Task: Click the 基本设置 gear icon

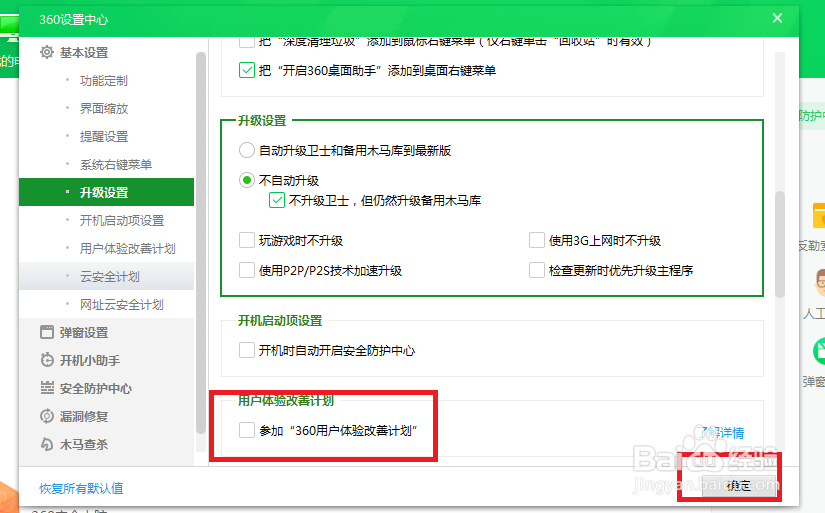Action: 47,52
